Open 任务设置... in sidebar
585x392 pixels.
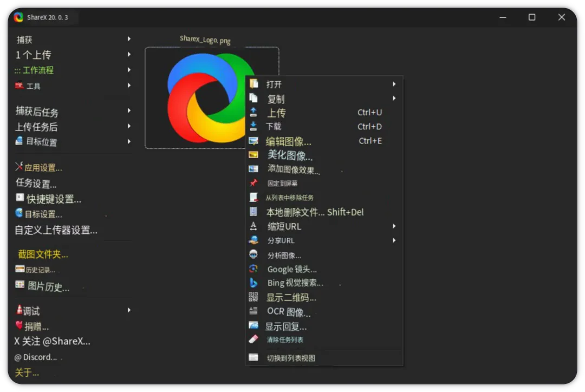click(x=36, y=183)
